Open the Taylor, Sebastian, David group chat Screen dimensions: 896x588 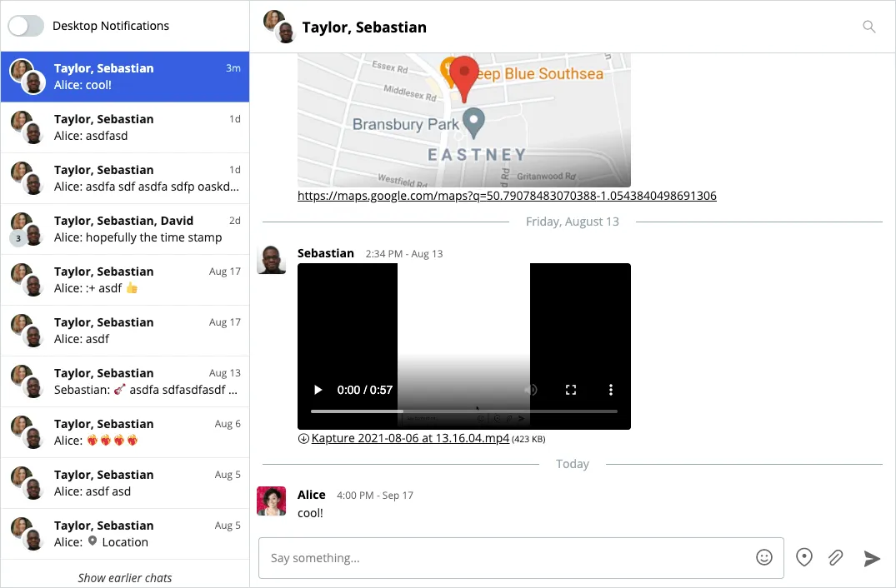point(125,229)
